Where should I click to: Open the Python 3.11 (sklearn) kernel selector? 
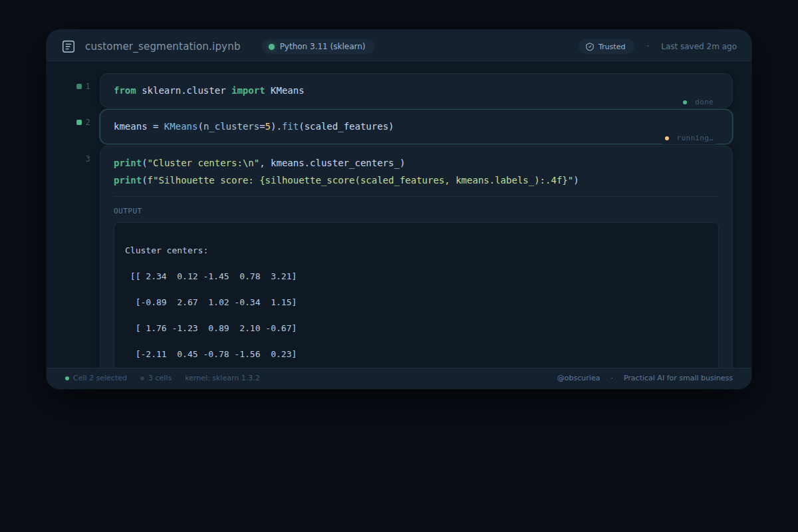coord(318,47)
